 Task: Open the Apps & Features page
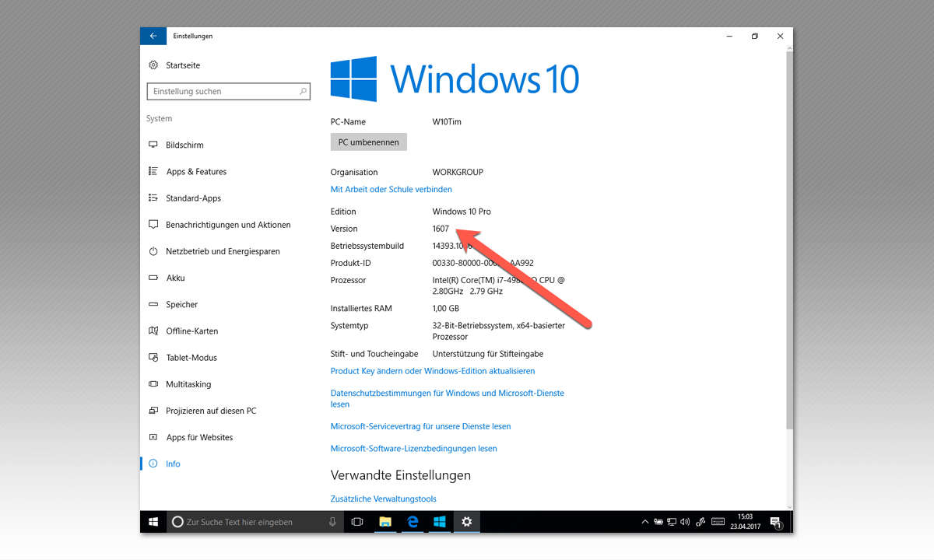[x=196, y=172]
